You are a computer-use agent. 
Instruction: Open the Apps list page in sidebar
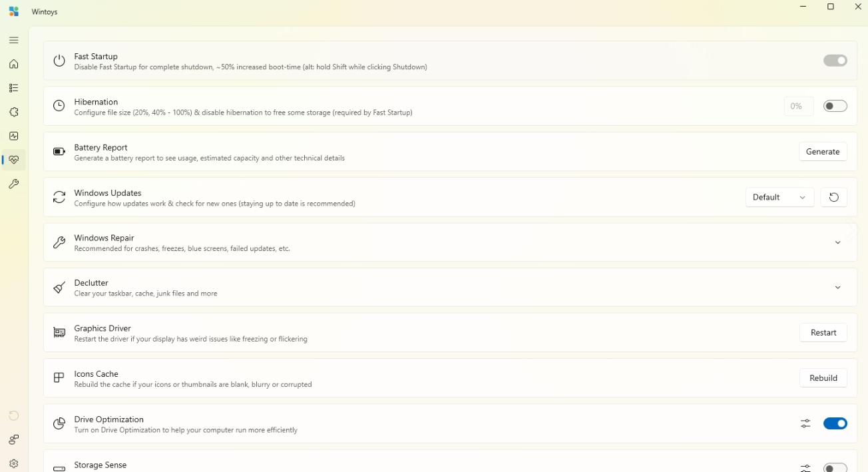pos(13,88)
